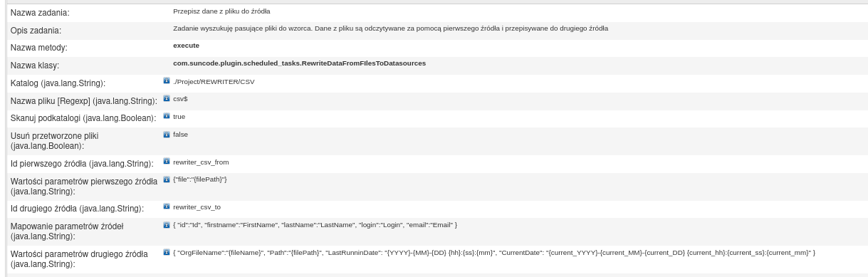Show info for Wartości parametrów pierwszego źródła

coord(167,179)
